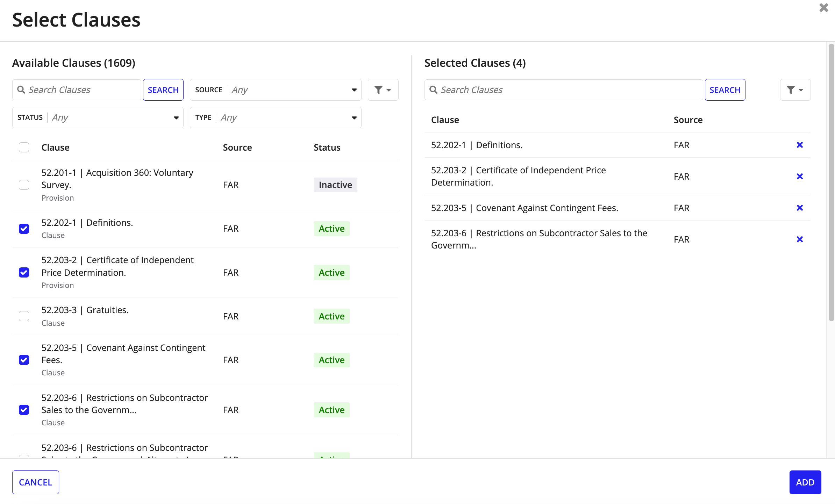Click the Cancel button
The image size is (835, 504).
click(x=36, y=482)
